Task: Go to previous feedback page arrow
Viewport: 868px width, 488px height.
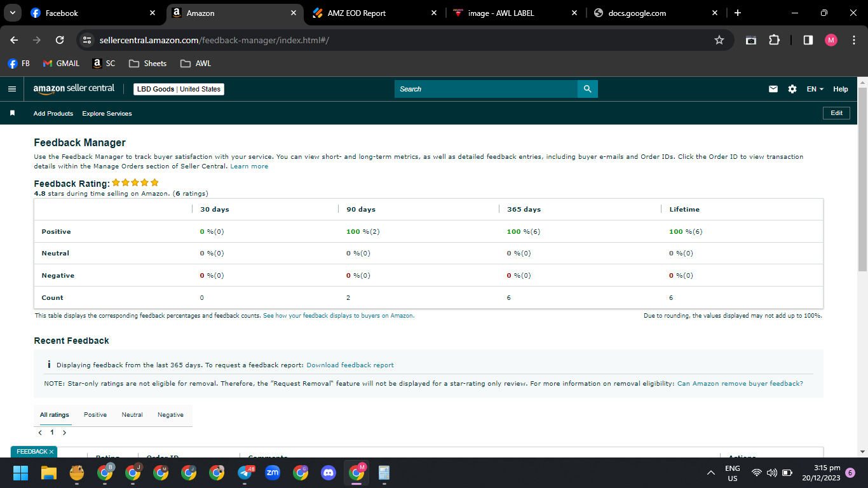Action: (x=40, y=433)
